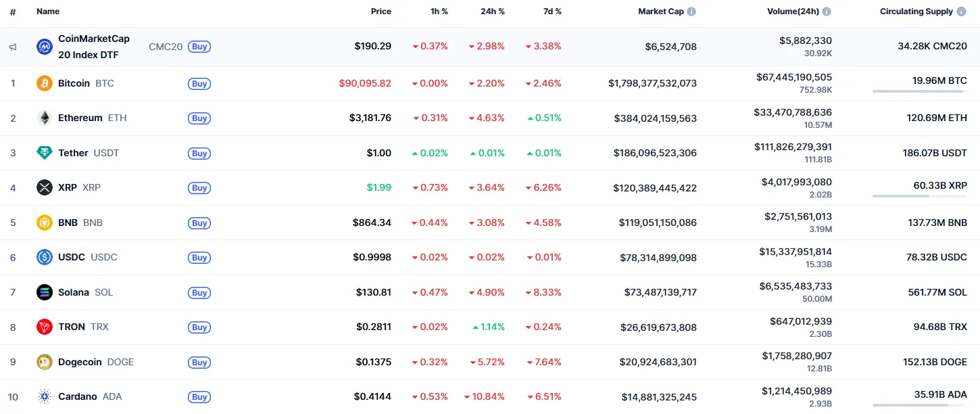Open the CoinMarketCap 20 Index DTF icon
The height and width of the screenshot is (414, 980).
(43, 47)
